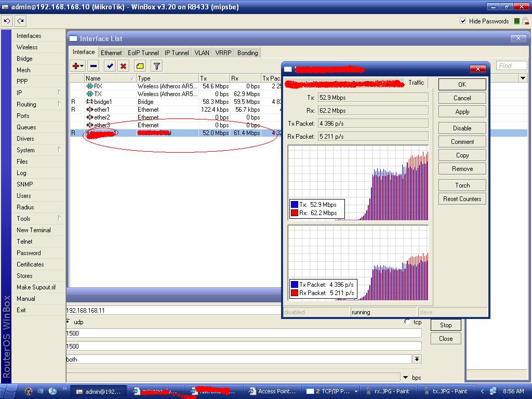The height and width of the screenshot is (399, 532).
Task: Toggle the Hide Passwords checkbox
Action: [463, 21]
